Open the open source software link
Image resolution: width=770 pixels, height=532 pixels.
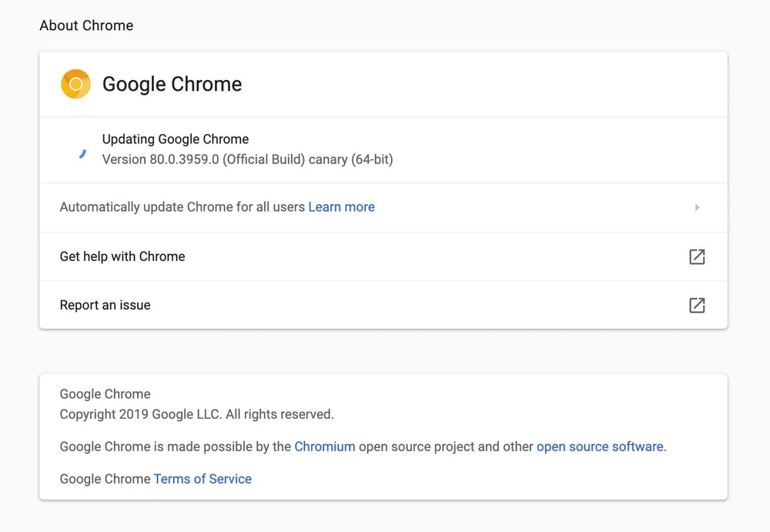point(600,447)
